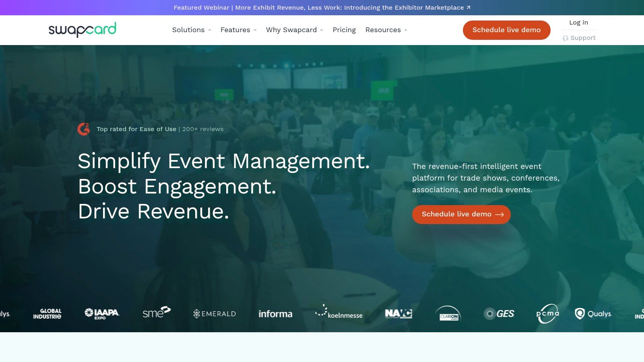Screen dimensions: 644x362
Task: Click the arrow on the hero Schedule live demo button
Action: pyautogui.click(x=500, y=215)
